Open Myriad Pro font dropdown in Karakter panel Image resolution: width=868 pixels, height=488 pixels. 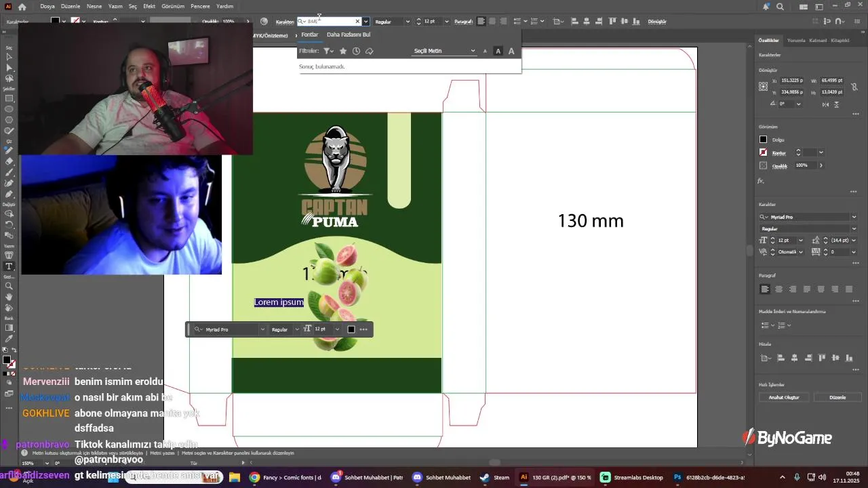[x=854, y=217]
